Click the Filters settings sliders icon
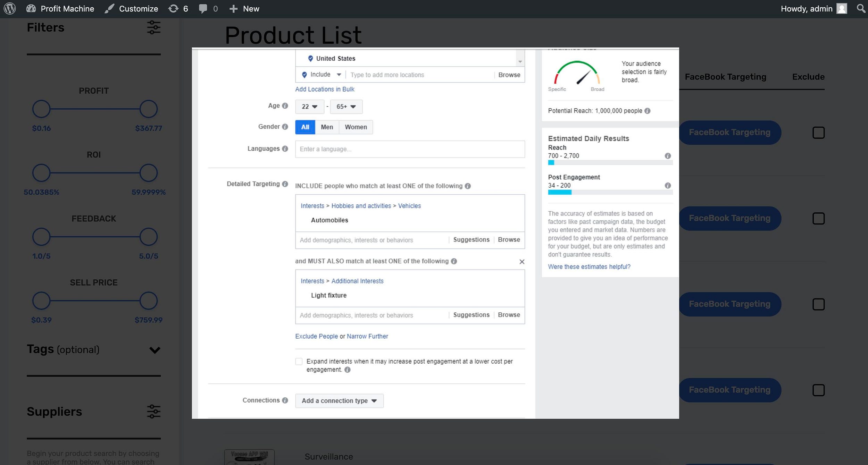The image size is (868, 465). point(153,27)
